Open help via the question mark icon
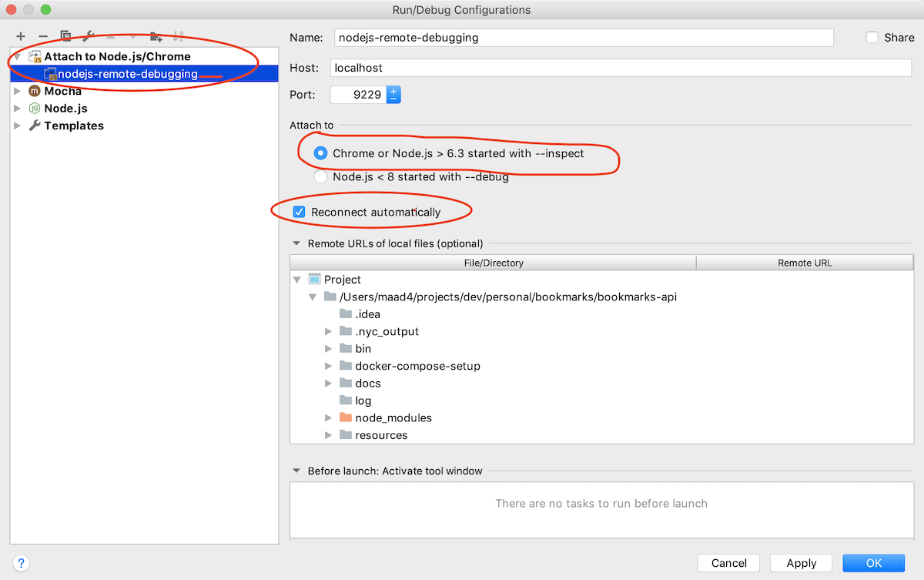924x580 pixels. tap(21, 563)
